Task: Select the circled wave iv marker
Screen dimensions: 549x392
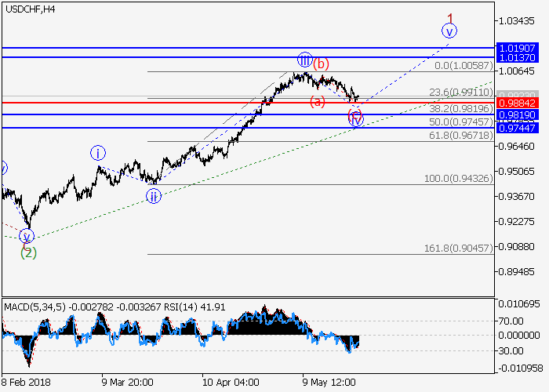Action: point(356,120)
